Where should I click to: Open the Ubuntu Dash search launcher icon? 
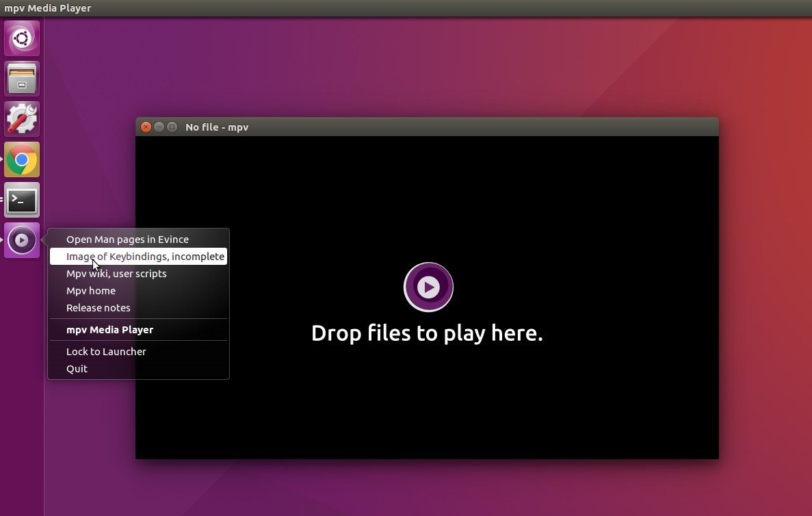tap(22, 38)
